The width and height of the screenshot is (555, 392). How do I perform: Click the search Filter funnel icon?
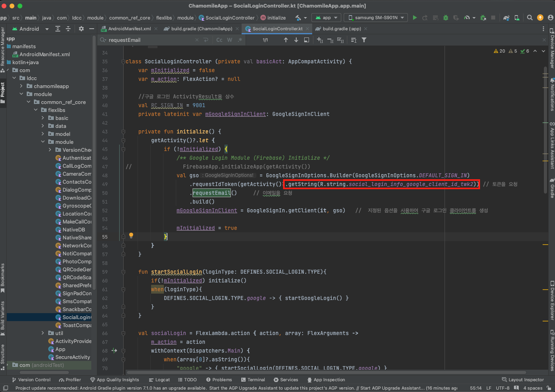tap(364, 40)
